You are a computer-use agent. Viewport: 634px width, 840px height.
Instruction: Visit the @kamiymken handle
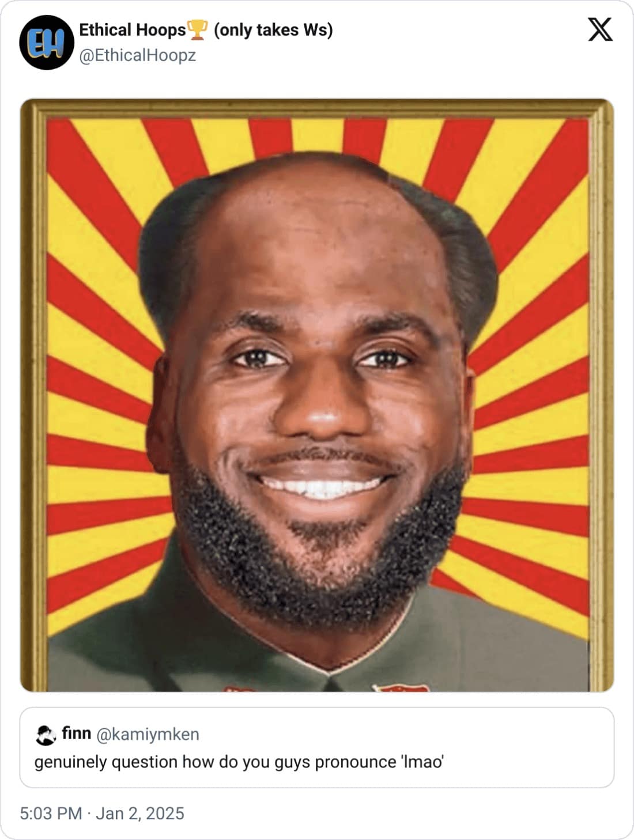tap(147, 735)
